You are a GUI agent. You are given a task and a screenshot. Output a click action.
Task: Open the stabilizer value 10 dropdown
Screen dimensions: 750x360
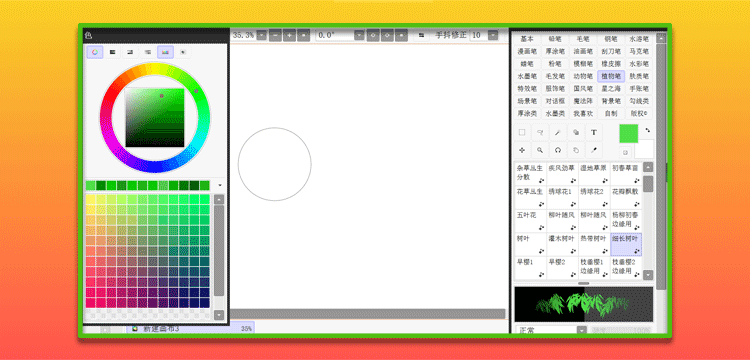point(493,35)
